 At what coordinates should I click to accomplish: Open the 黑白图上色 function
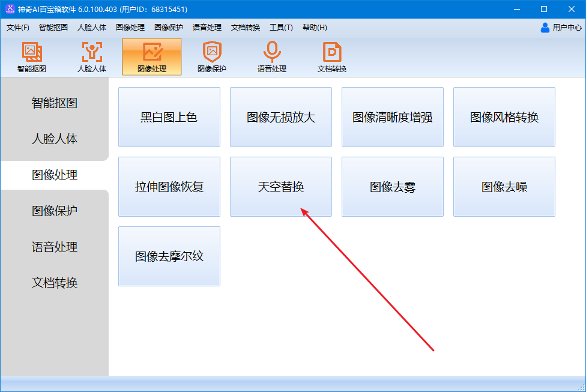(169, 117)
